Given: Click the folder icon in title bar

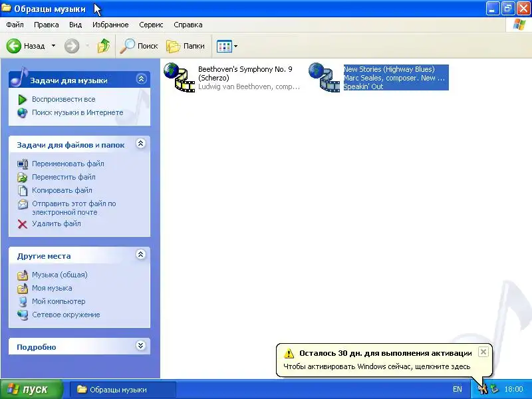Looking at the screenshot, I should point(6,8).
